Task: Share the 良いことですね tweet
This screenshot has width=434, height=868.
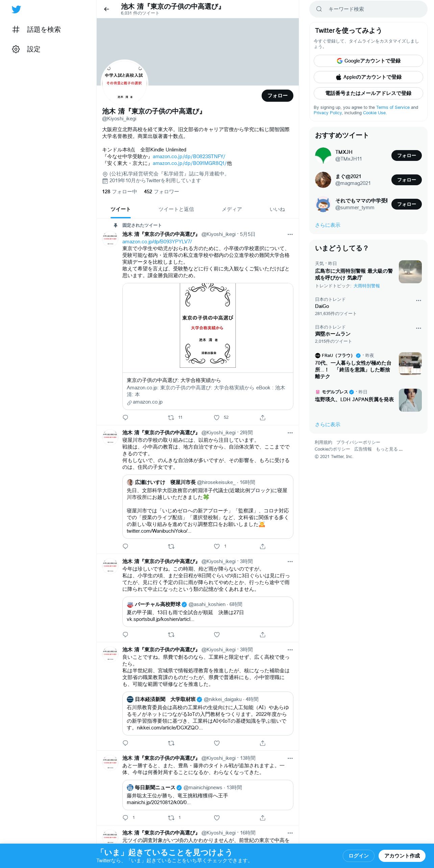Action: click(263, 743)
